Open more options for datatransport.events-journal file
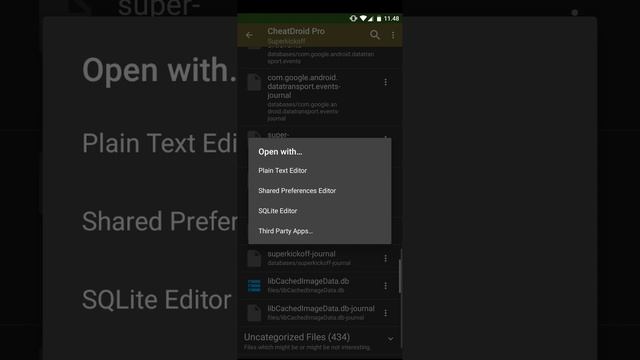640x360 pixels. coord(385,82)
